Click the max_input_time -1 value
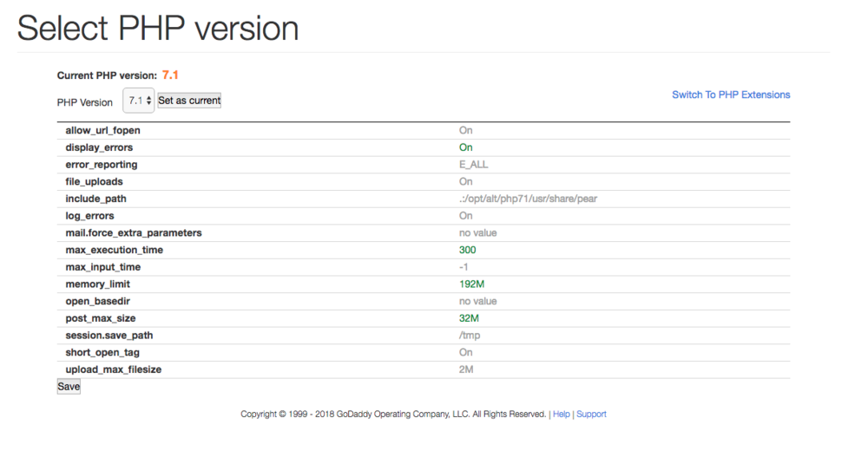 [x=464, y=267]
